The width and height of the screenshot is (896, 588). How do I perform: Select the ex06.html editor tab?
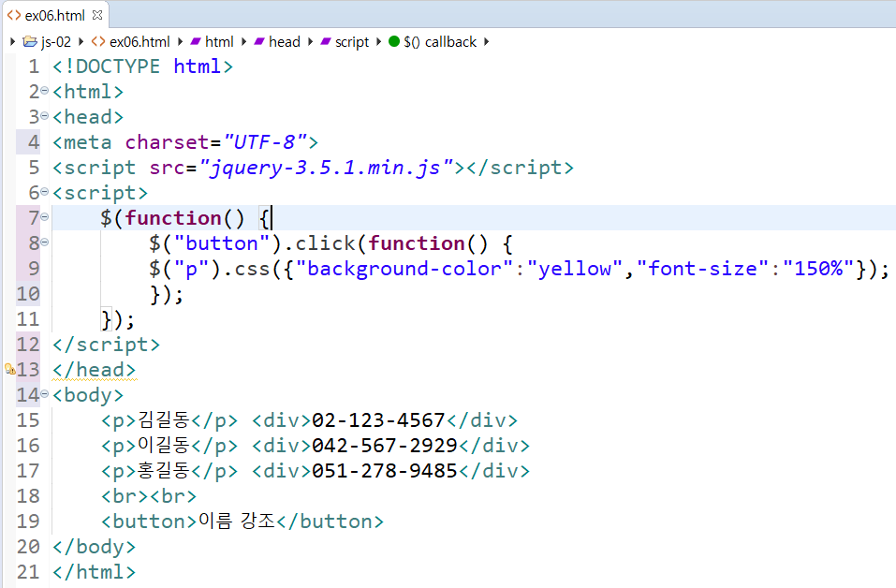[54, 15]
